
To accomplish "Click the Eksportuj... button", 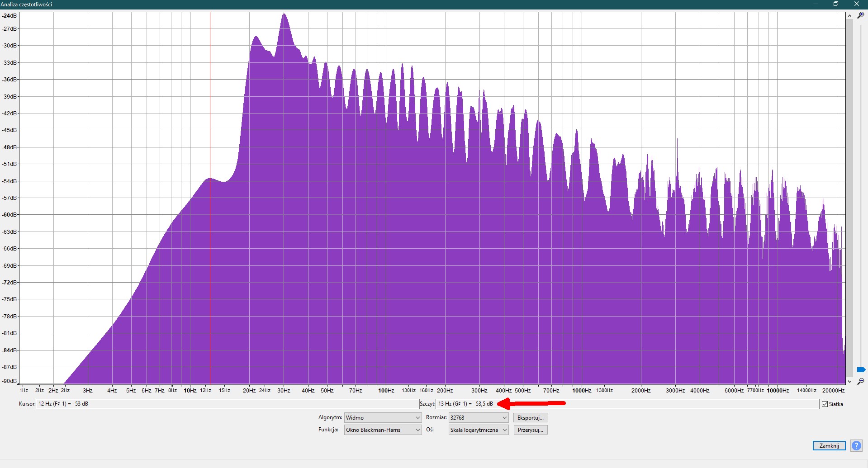I will pos(530,418).
